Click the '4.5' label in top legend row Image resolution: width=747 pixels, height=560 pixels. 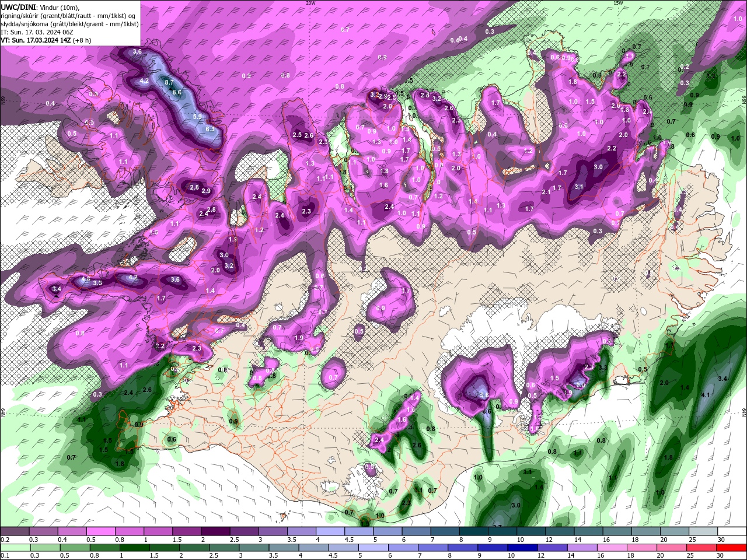coord(349,540)
